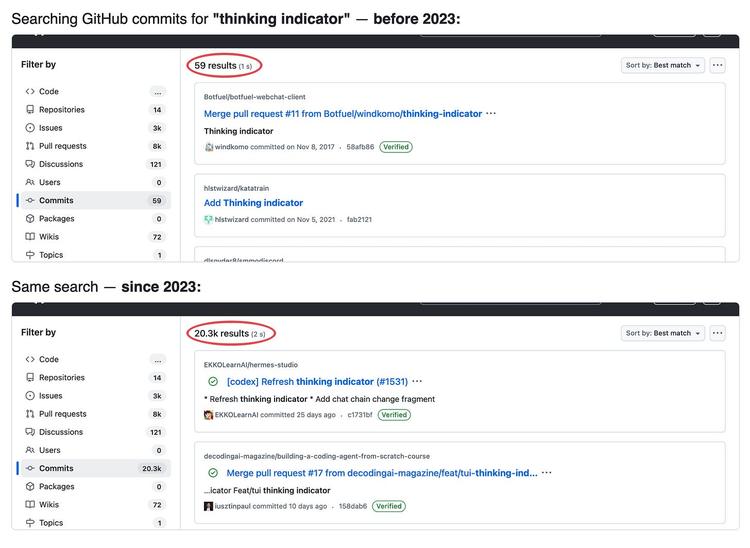
Task: Click Discussions bubble icon in top filter list
Action: (30, 164)
